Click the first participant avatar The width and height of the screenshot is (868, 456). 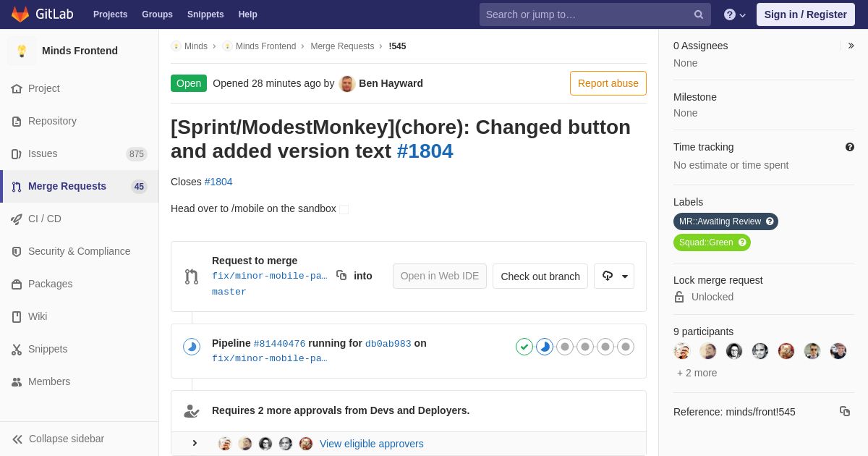pos(682,351)
